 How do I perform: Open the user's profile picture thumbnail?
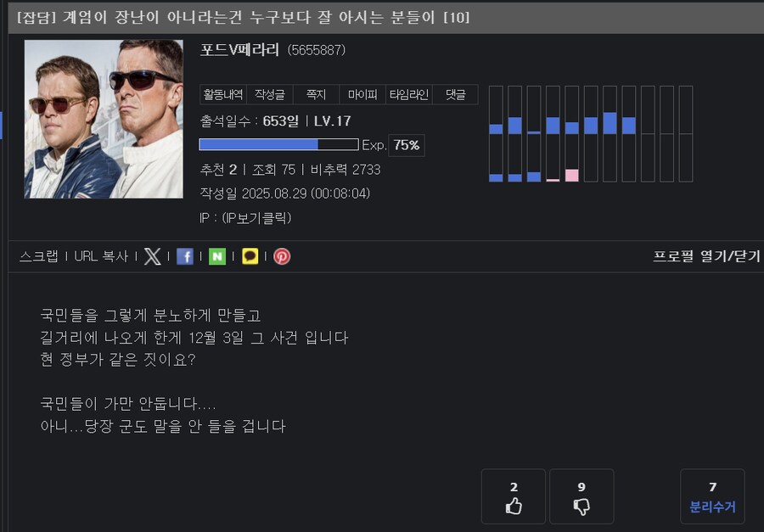[x=104, y=119]
